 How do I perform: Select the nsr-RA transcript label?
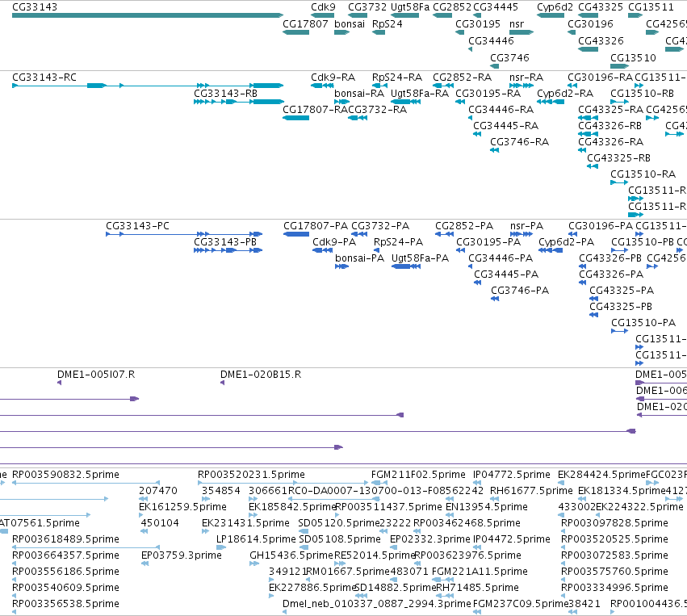526,78
